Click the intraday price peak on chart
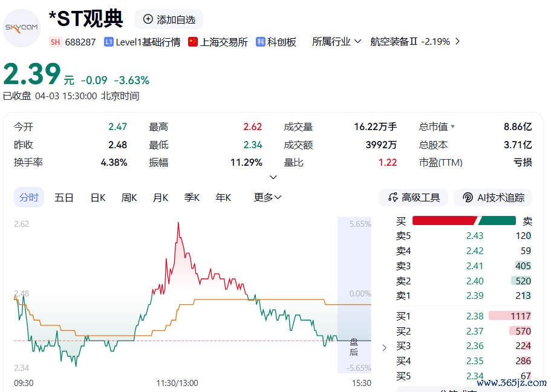The image size is (551, 392). tap(178, 223)
